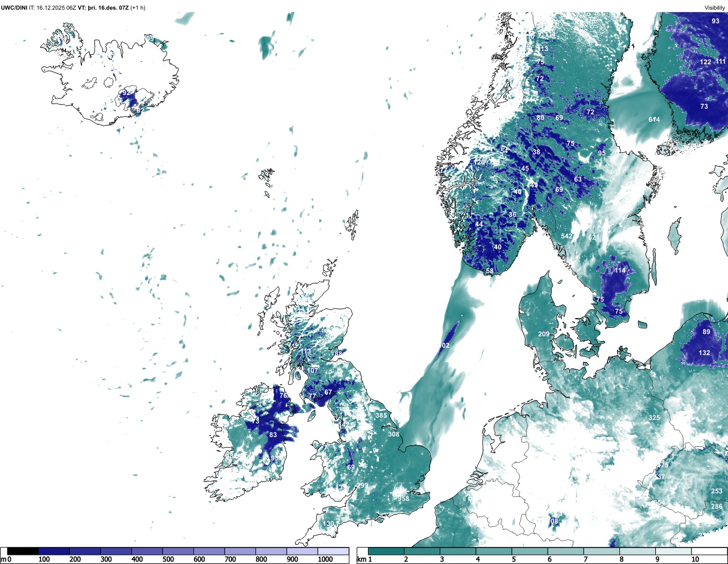Click the '958' value near London
The height and width of the screenshot is (564, 728).
pyautogui.click(x=403, y=499)
